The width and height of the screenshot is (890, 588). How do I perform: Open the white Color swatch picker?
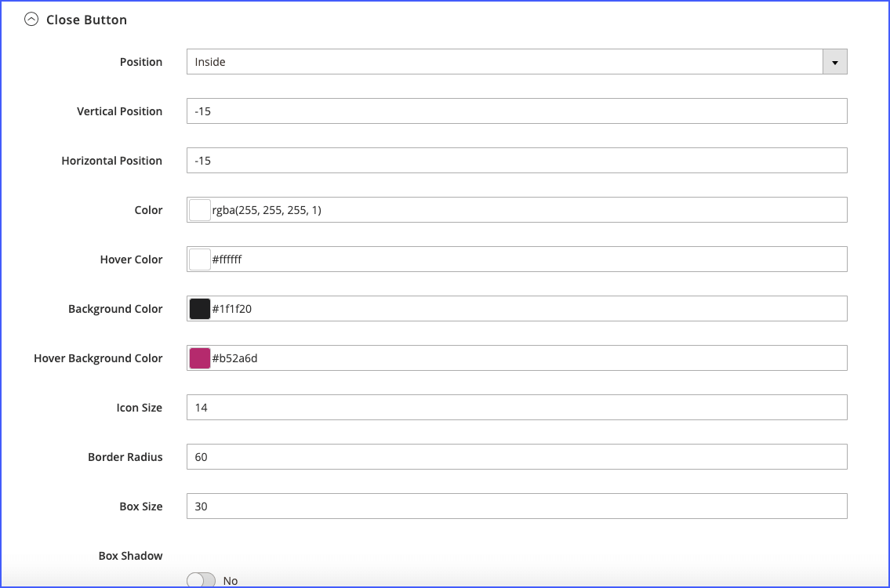200,210
